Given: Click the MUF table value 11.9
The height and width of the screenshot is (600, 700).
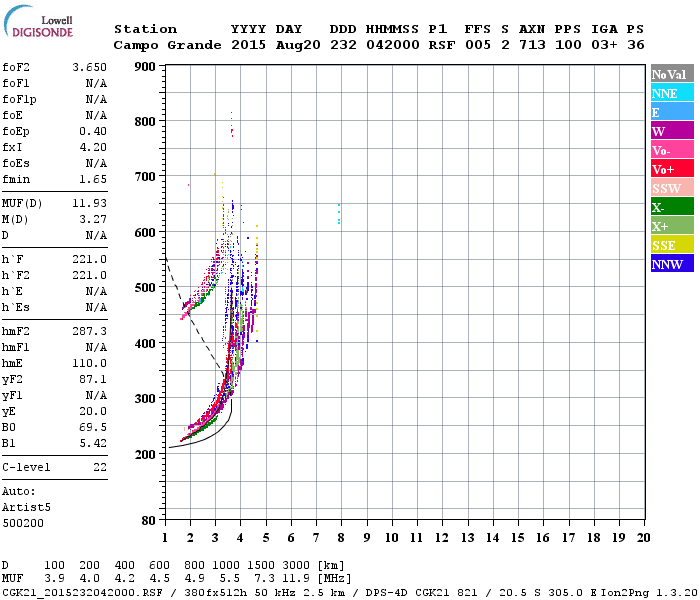Looking at the screenshot, I should pos(296,578).
